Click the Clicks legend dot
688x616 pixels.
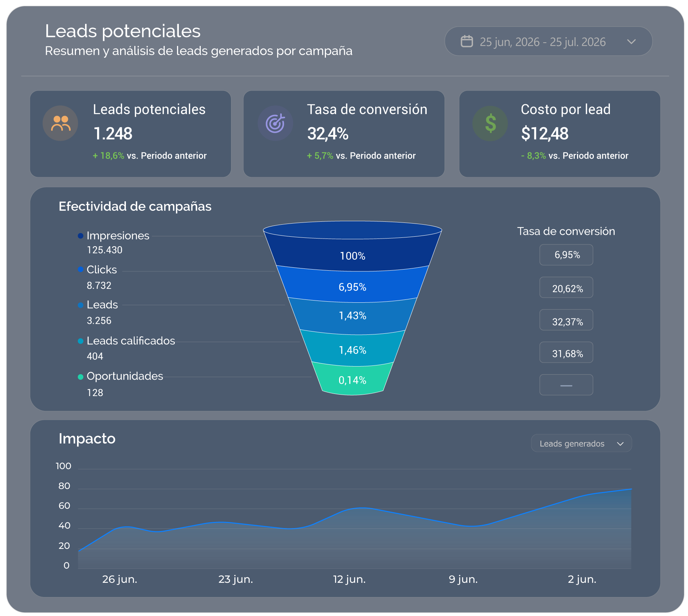81,270
